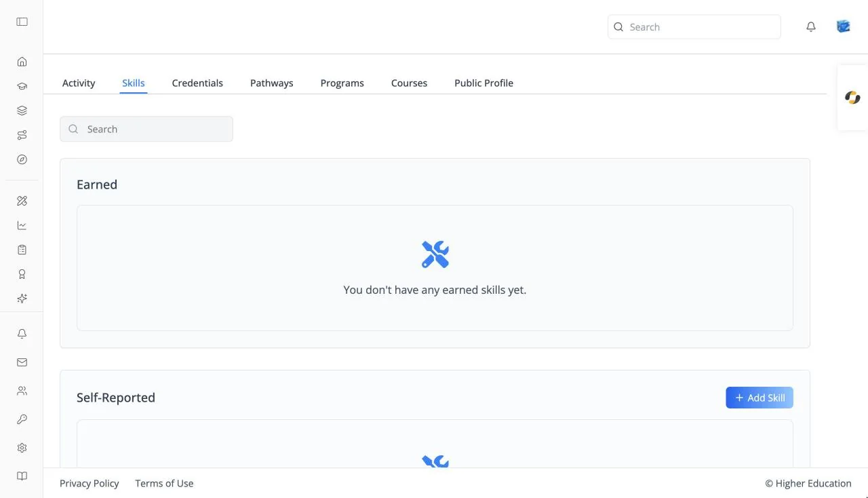Image resolution: width=868 pixels, height=498 pixels.
Task: Click the "Self-Reported" section heading
Action: 116,398
